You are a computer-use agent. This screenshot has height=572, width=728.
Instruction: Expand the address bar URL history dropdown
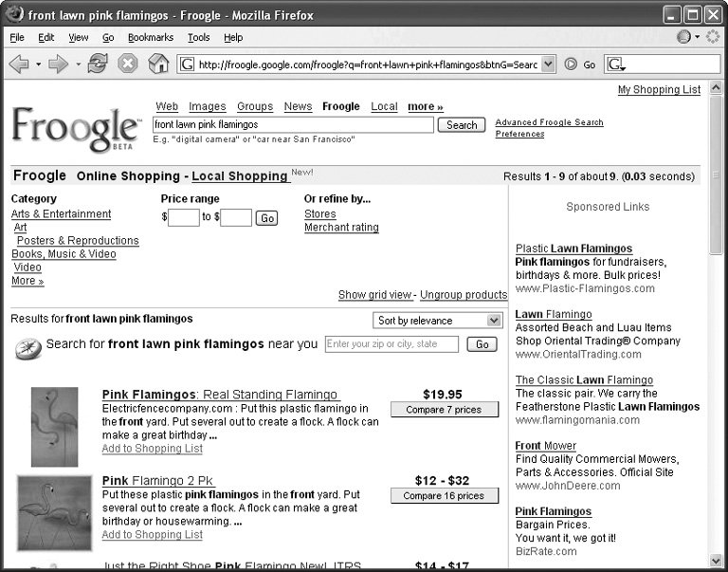pyautogui.click(x=547, y=65)
